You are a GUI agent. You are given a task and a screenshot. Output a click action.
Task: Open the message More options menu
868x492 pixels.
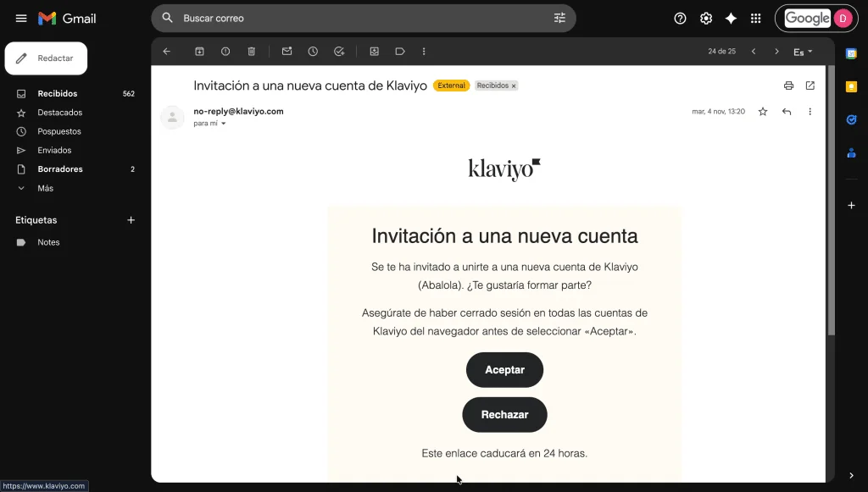pyautogui.click(x=810, y=112)
